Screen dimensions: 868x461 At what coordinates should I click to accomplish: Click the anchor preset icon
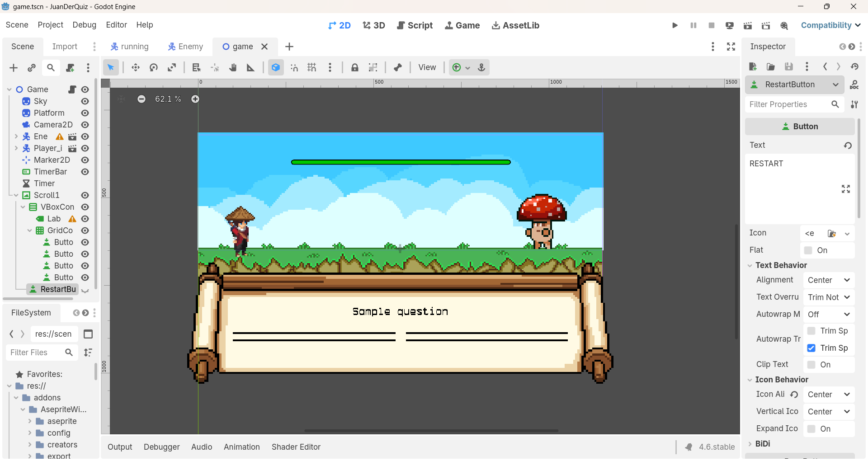point(481,67)
